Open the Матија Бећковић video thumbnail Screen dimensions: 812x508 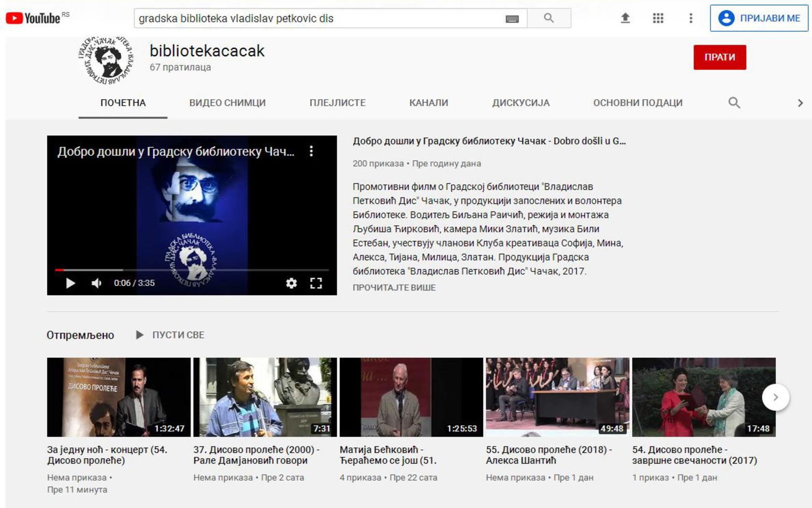point(411,397)
